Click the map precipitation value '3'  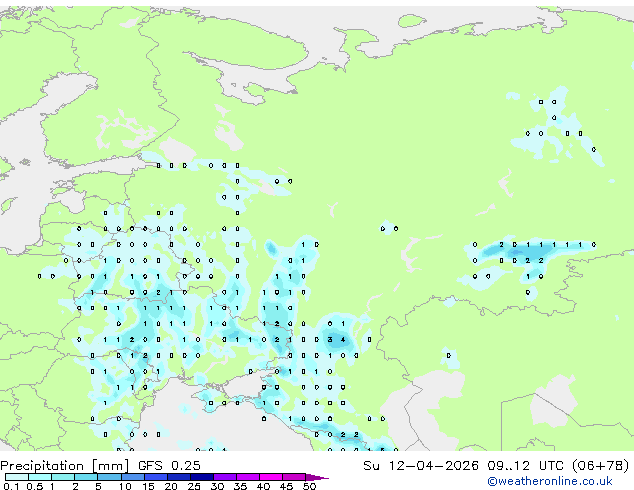pyautogui.click(x=330, y=340)
